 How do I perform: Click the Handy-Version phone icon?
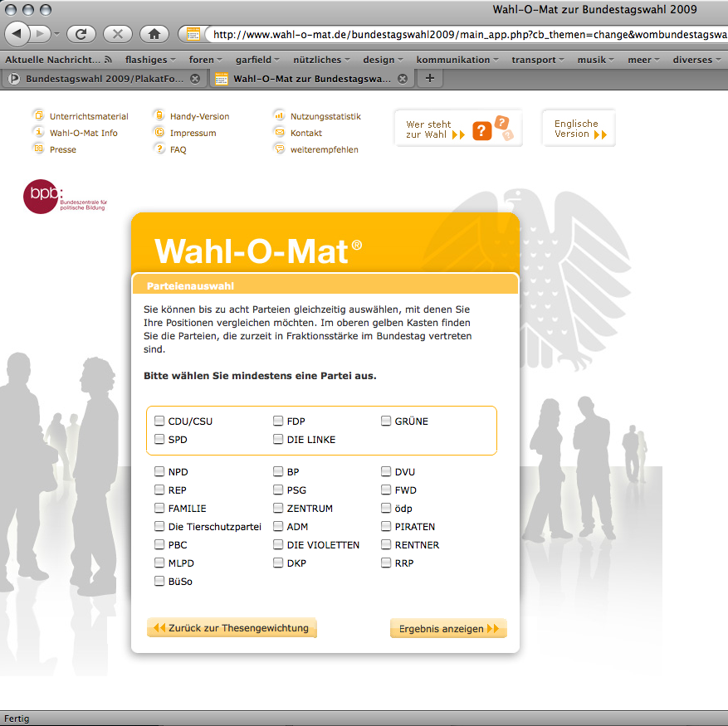[159, 115]
